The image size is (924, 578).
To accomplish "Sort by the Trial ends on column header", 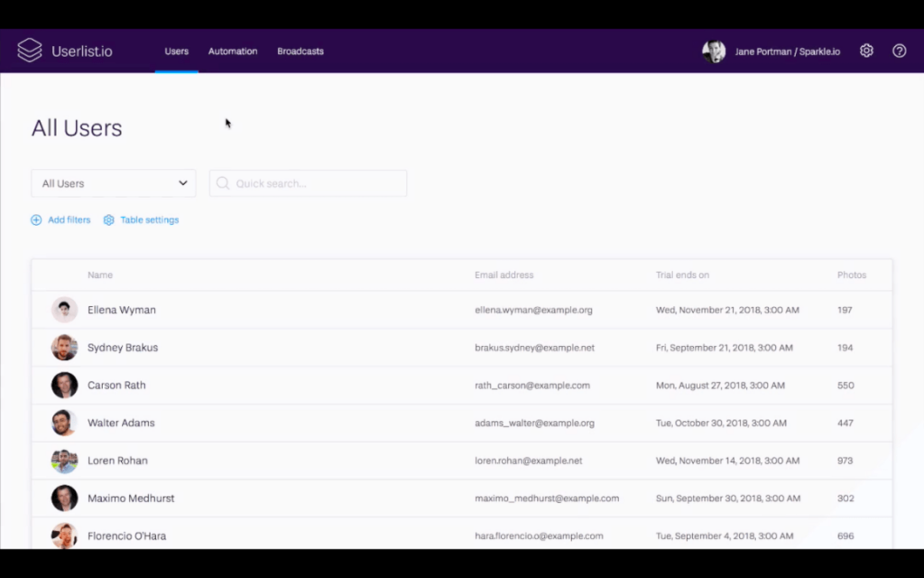I will click(x=682, y=275).
